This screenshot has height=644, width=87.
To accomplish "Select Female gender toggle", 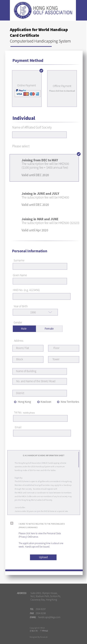I will click(x=49, y=329).
